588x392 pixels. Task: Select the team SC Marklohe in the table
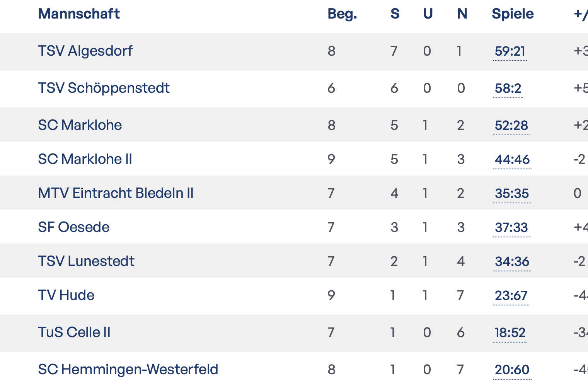[79, 125]
